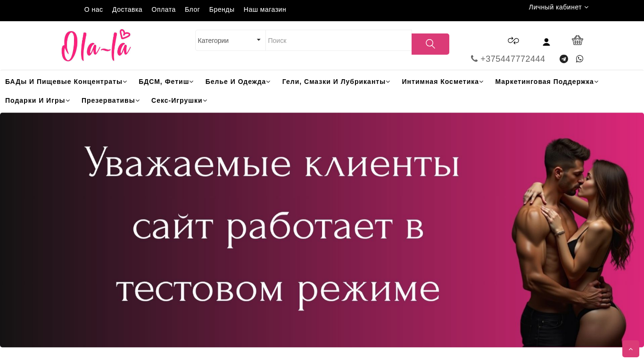The height and width of the screenshot is (362, 644).
Task: Call the number +375447772444
Action: coord(512,59)
